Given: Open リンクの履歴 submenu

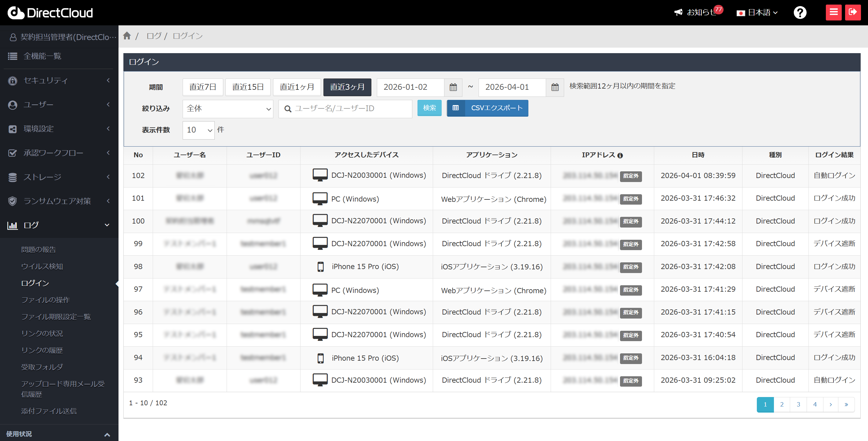Looking at the screenshot, I should point(42,350).
